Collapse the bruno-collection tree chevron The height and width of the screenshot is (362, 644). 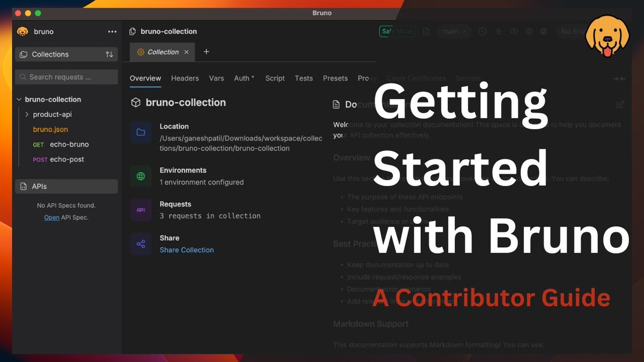[x=19, y=99]
